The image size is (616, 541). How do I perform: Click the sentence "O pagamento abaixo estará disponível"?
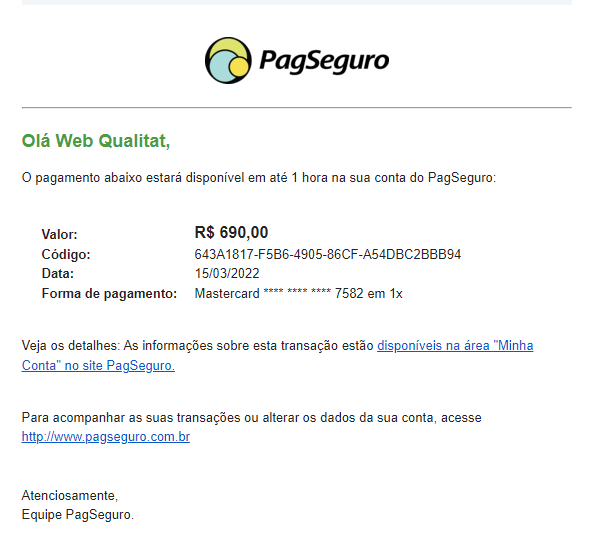click(x=259, y=178)
